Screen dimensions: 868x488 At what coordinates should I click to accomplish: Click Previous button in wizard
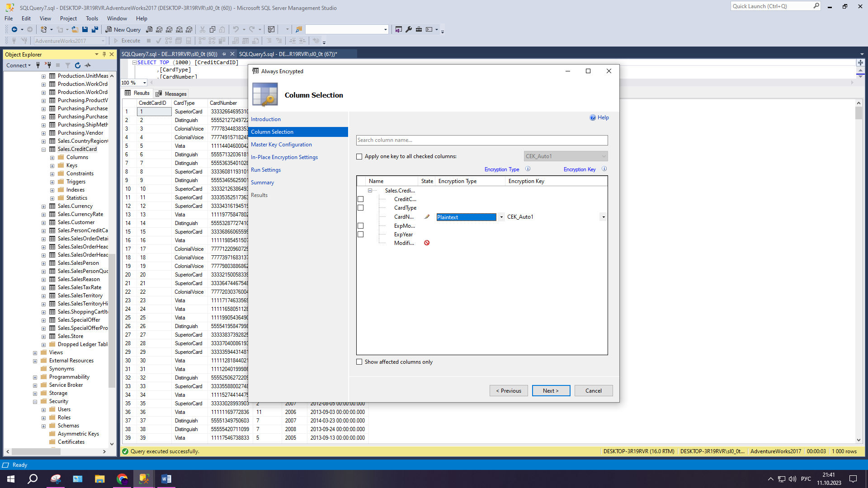pos(509,391)
